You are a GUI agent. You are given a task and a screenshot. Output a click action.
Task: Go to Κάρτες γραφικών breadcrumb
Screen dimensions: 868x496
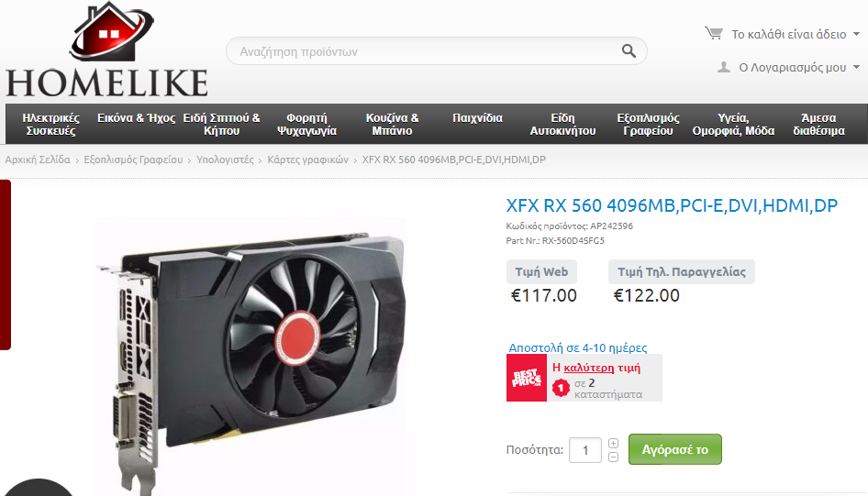click(307, 160)
